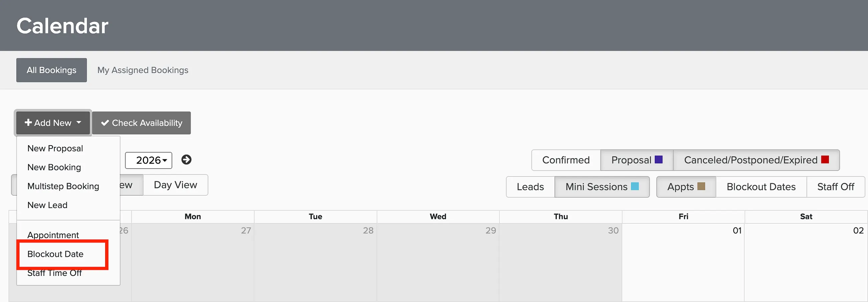The width and height of the screenshot is (868, 302).
Task: Collapse the Add New dropdown caret
Action: (79, 122)
